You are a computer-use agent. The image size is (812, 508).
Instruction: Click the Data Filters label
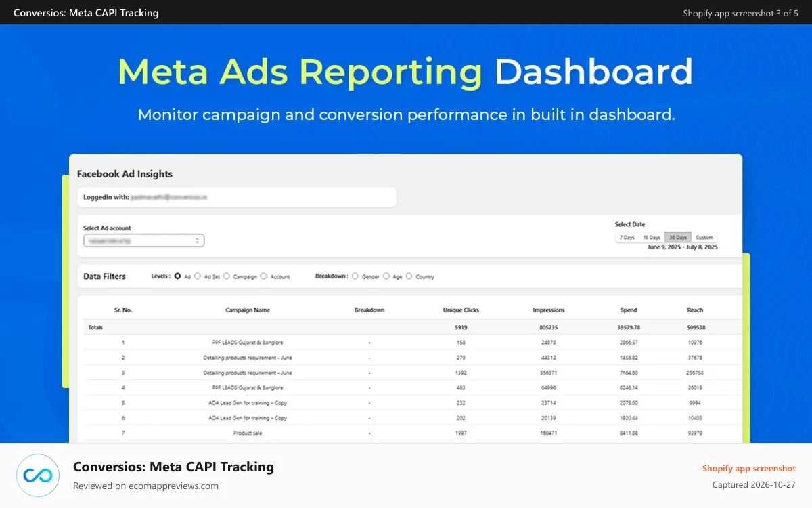pyautogui.click(x=104, y=276)
